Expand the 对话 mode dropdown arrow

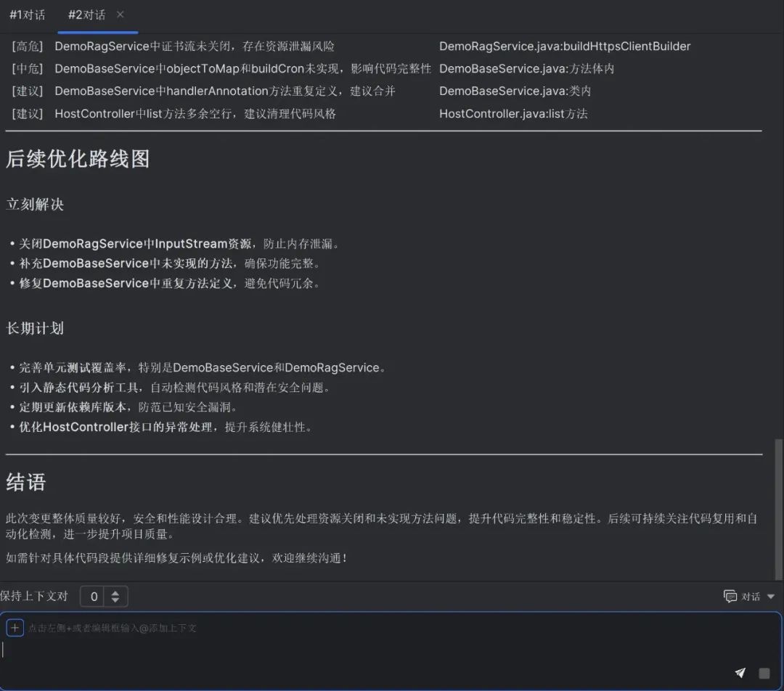coord(771,597)
